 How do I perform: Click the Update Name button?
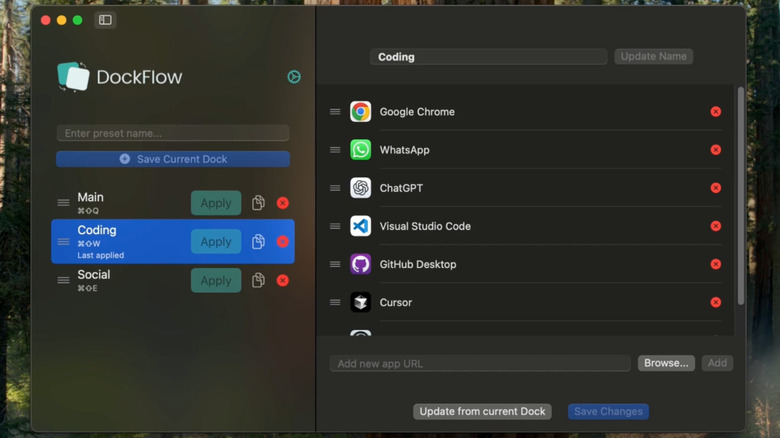[x=654, y=56]
